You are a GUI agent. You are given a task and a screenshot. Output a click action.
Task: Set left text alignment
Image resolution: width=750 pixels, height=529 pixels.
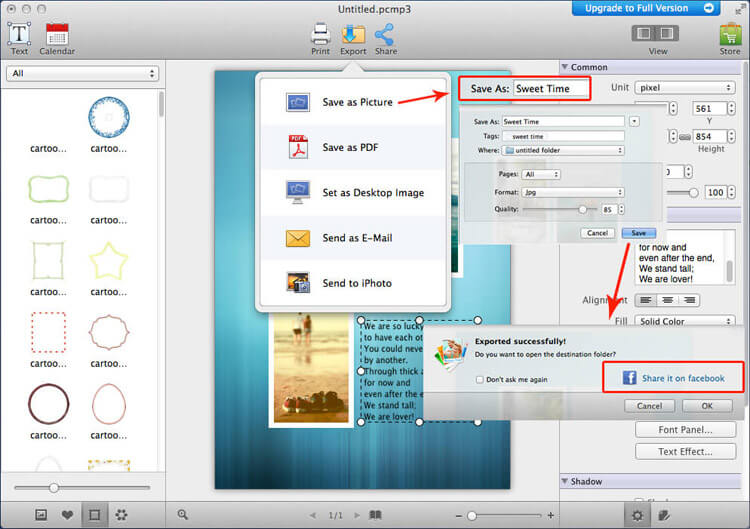point(646,300)
